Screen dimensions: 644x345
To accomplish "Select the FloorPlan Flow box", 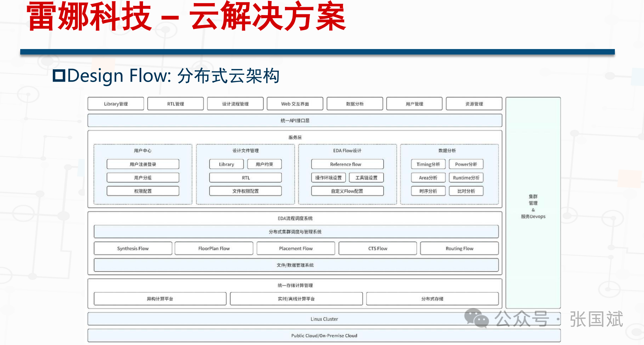I will point(214,248).
